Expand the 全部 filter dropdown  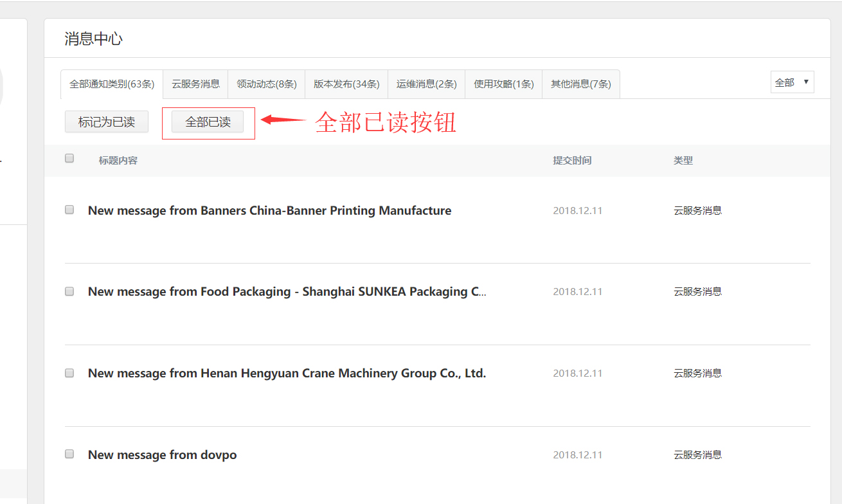pyautogui.click(x=792, y=82)
